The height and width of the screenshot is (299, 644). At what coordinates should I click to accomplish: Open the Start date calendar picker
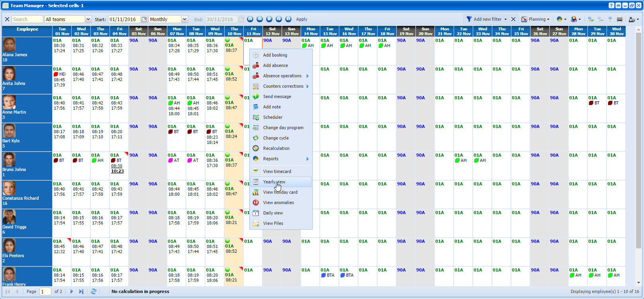144,19
